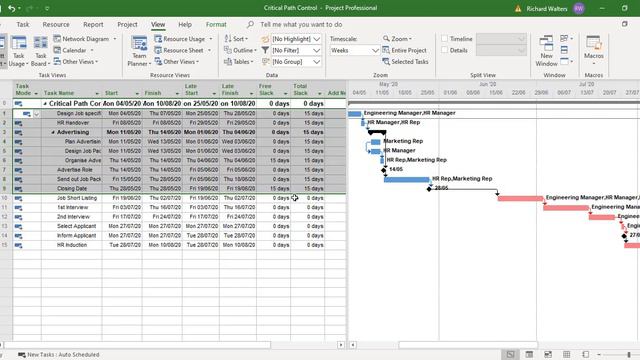The width and height of the screenshot is (640, 360).
Task: Click the Closing Date milestone diamond
Action: click(429, 189)
